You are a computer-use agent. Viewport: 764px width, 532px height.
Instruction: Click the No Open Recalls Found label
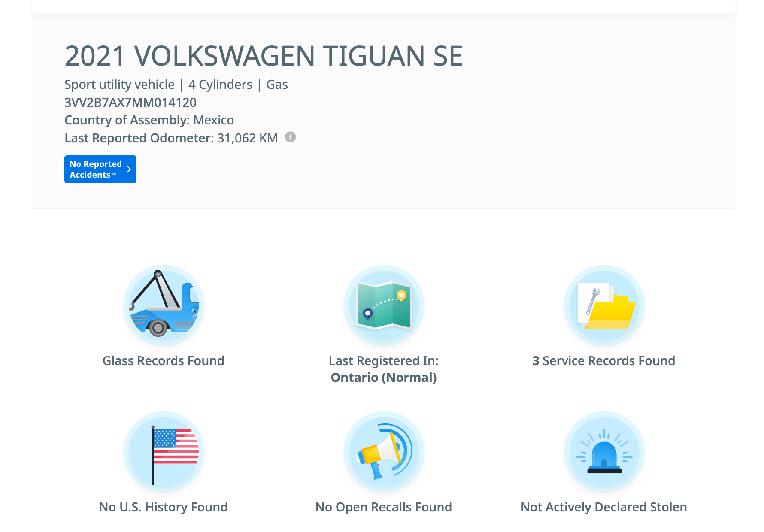point(384,507)
